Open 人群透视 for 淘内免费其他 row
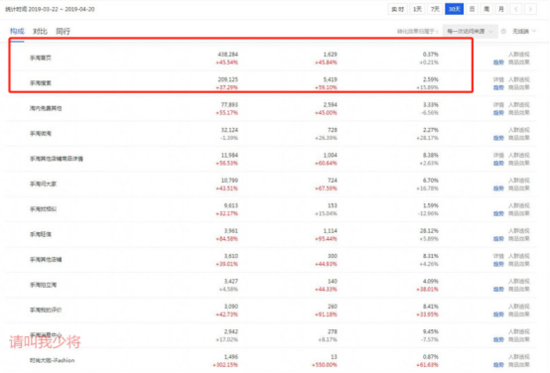Screen dimensions: 550x373 click(x=519, y=105)
